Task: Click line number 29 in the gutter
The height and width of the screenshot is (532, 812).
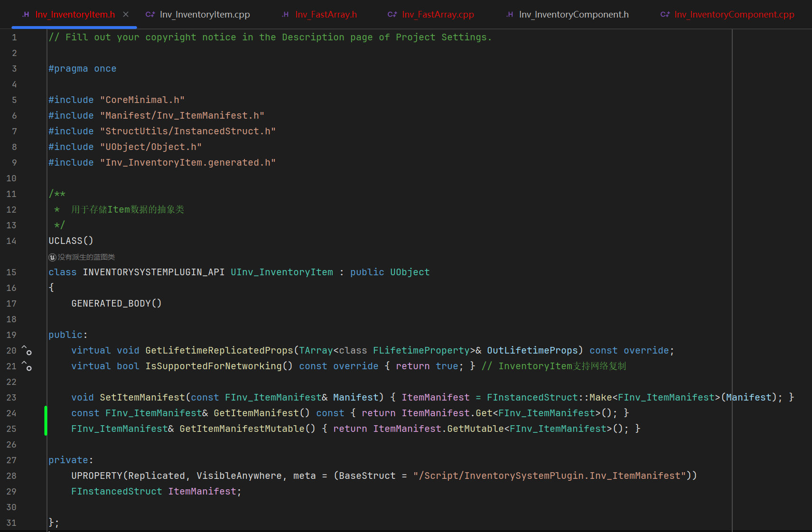Action: [x=11, y=492]
